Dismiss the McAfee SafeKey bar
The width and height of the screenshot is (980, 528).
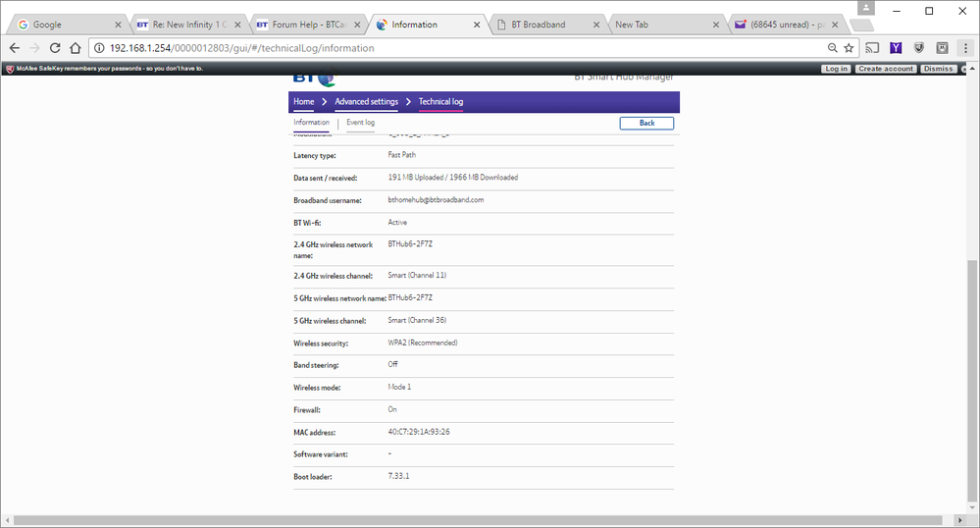coord(938,69)
